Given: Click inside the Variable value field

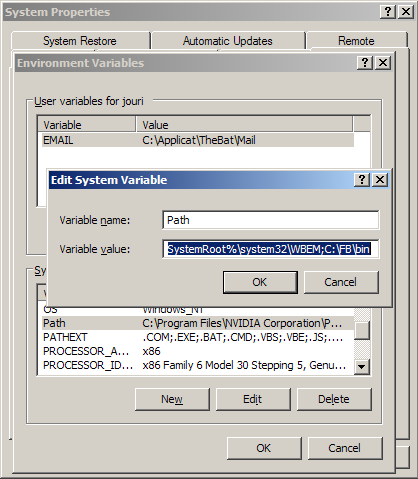Looking at the screenshot, I should pos(271,249).
